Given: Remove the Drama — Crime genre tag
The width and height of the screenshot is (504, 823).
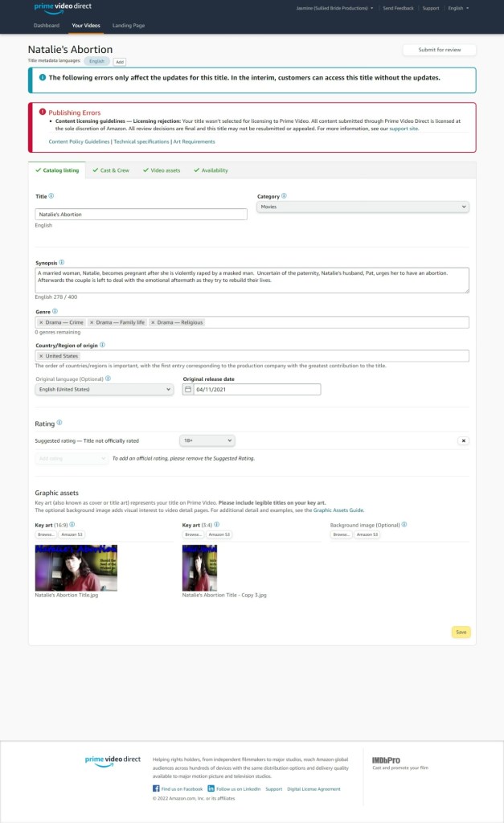Looking at the screenshot, I should pyautogui.click(x=41, y=322).
